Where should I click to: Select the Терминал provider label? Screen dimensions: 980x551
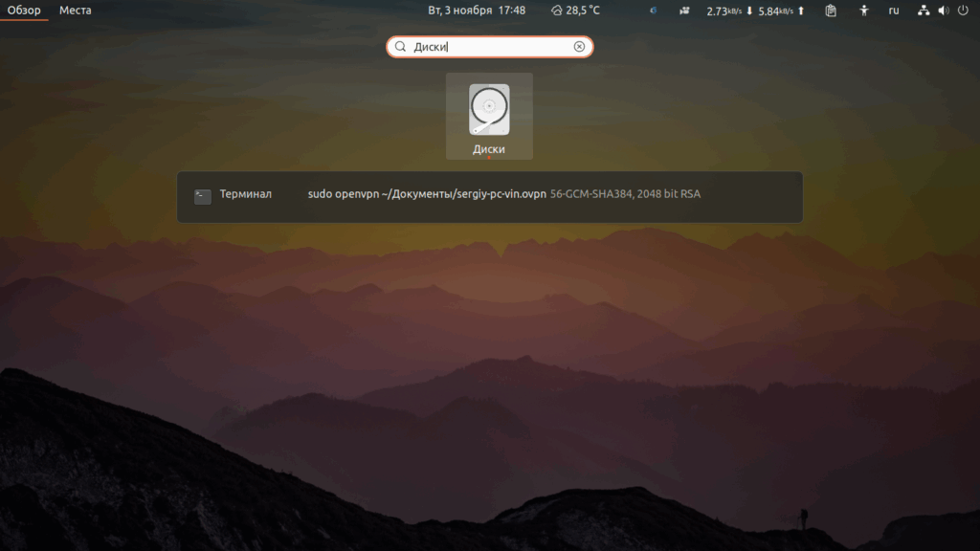pos(246,194)
